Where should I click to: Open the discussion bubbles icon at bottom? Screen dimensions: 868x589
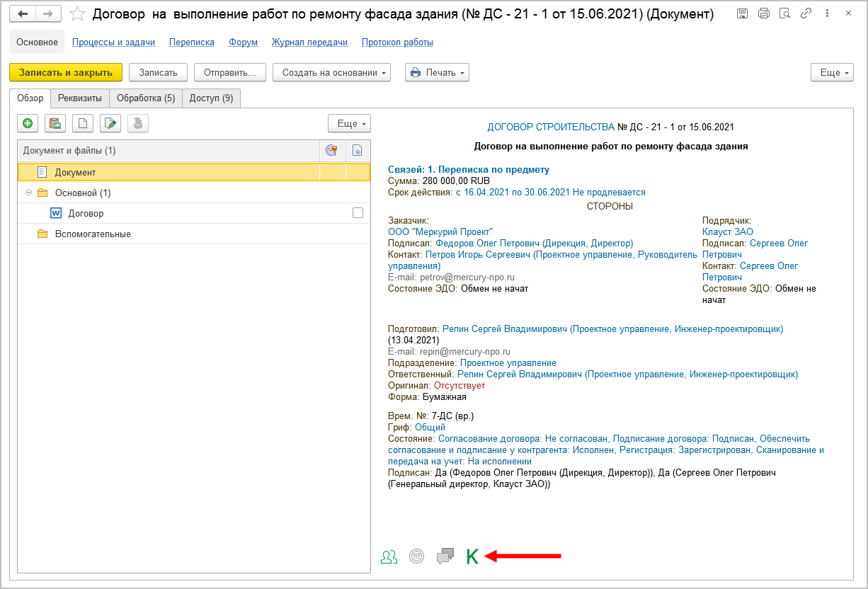(445, 557)
